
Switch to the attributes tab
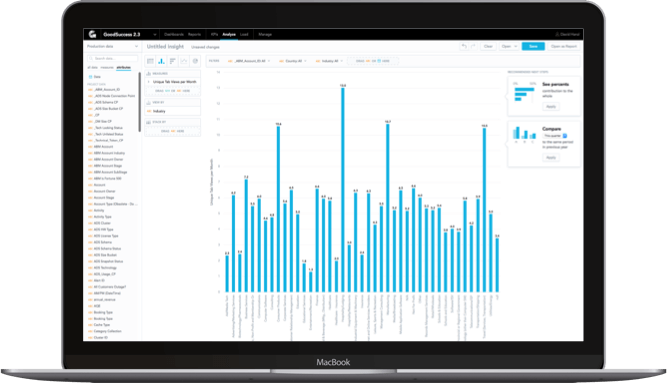point(124,67)
